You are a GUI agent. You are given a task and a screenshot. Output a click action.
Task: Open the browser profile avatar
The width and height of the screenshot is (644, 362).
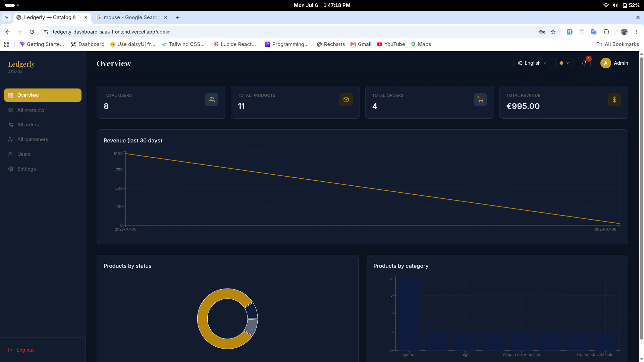624,32
